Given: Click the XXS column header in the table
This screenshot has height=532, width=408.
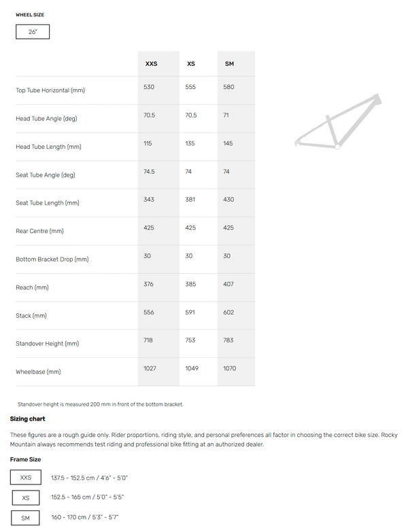Looking at the screenshot, I should (151, 64).
